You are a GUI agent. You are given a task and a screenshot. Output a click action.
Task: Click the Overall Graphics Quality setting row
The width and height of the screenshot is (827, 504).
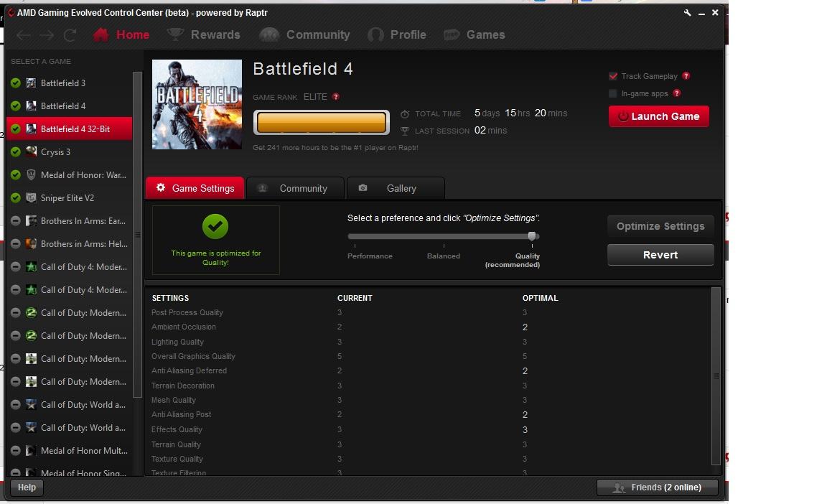click(429, 356)
